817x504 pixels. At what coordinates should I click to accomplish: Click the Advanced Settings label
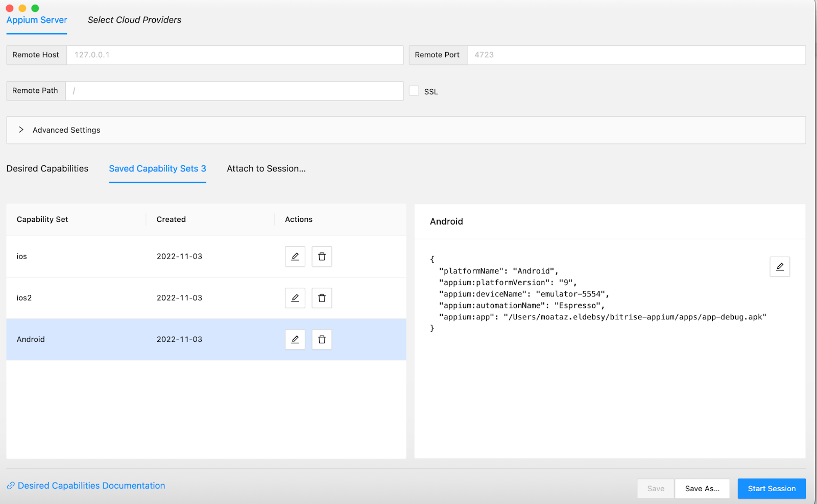pos(66,130)
